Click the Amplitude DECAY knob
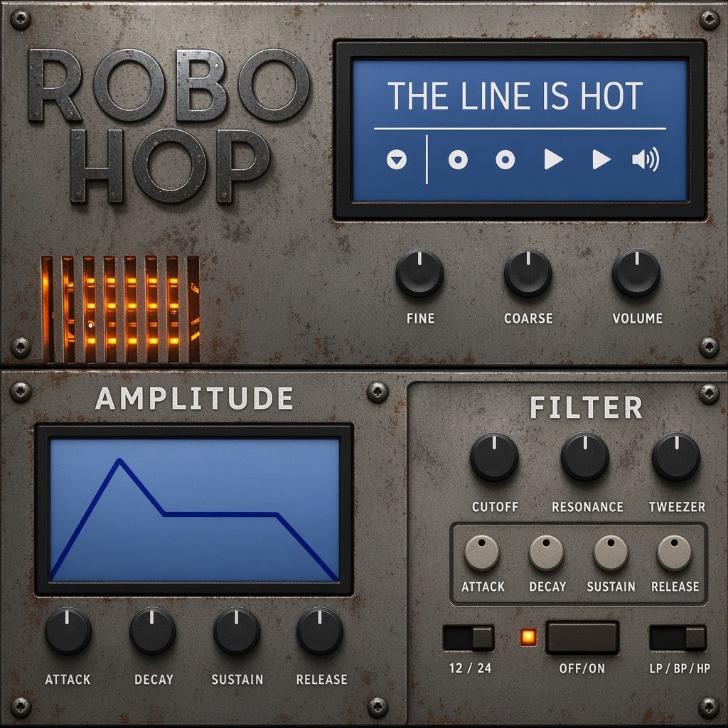This screenshot has height=728, width=728. [152, 631]
